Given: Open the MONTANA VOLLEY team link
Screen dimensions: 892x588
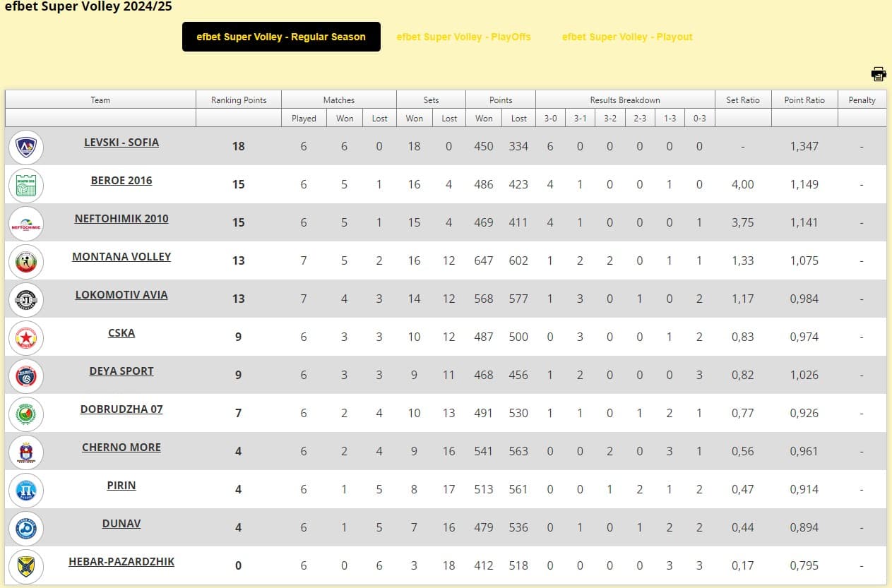Looking at the screenshot, I should (x=121, y=256).
